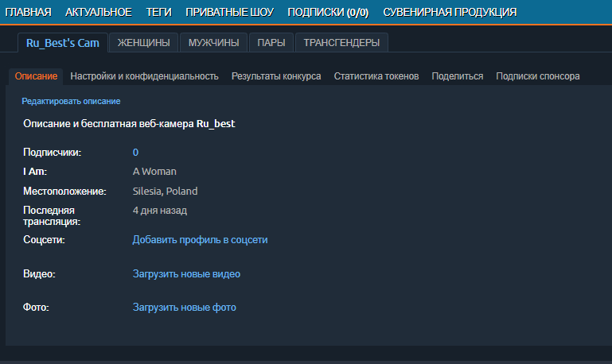This screenshot has width=612, height=364.
Task: Click the Поделиться tab
Action: click(458, 76)
